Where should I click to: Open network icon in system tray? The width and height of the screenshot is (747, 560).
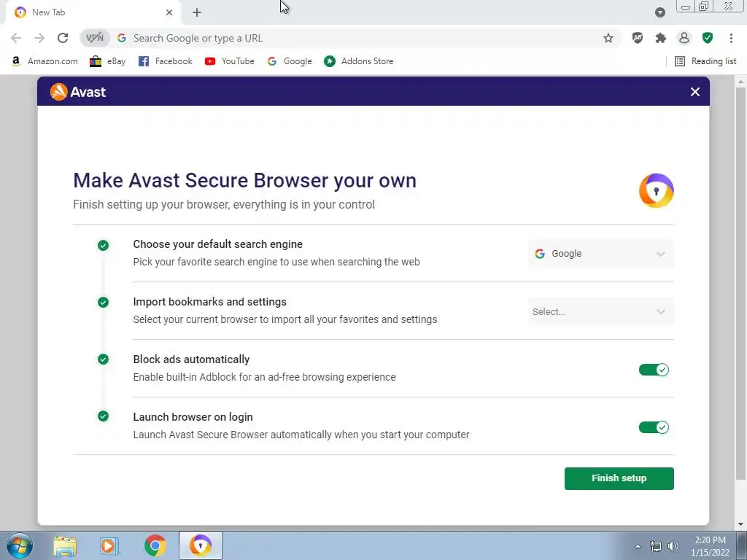click(656, 546)
